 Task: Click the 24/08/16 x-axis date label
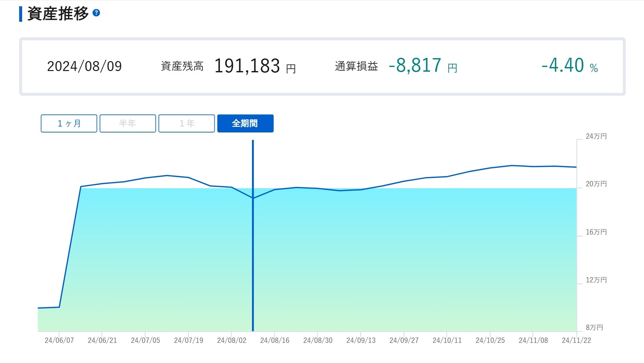(274, 340)
